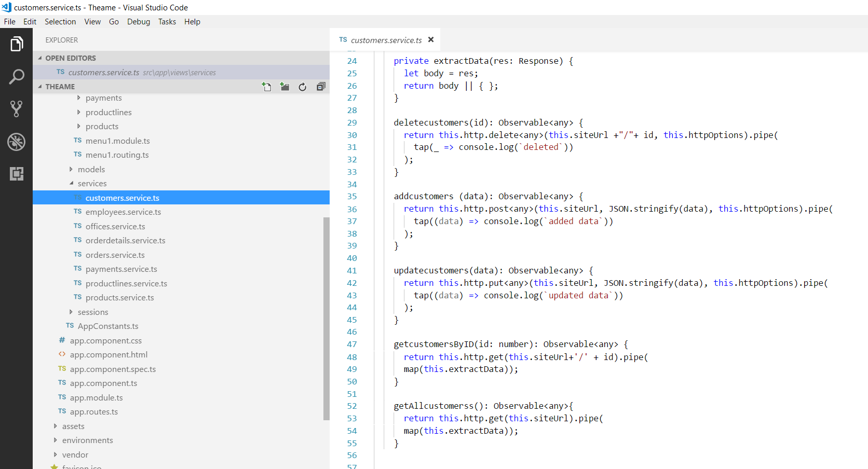Open the Explorer view in activity bar

coord(16,45)
